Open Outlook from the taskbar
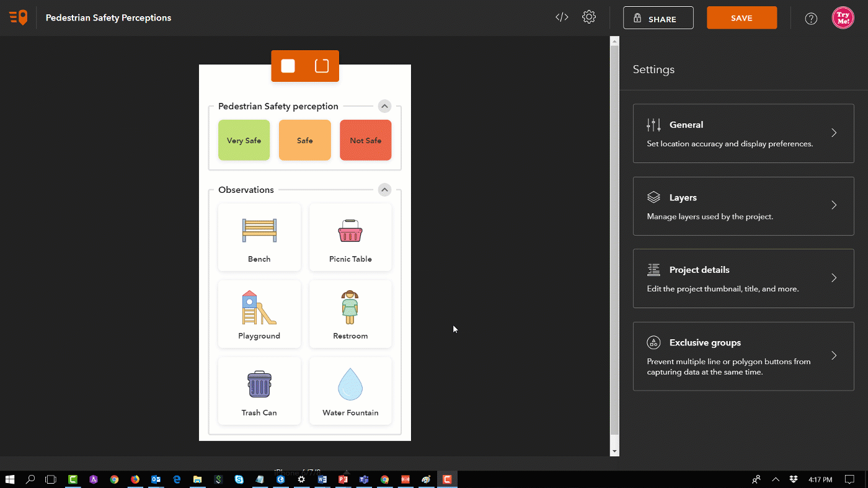Image resolution: width=868 pixels, height=488 pixels. [156, 479]
